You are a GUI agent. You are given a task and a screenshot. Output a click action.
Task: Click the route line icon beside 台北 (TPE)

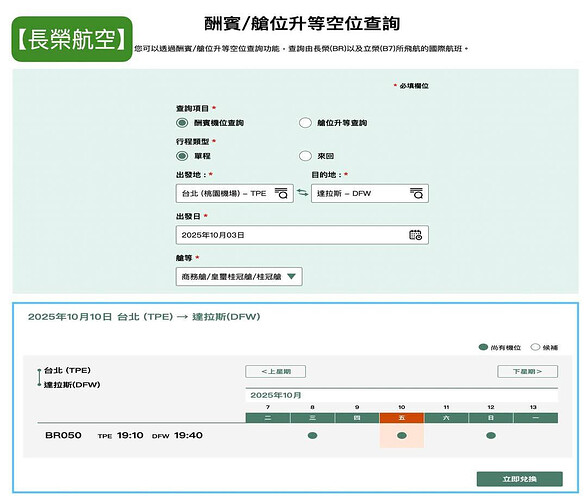(39, 377)
